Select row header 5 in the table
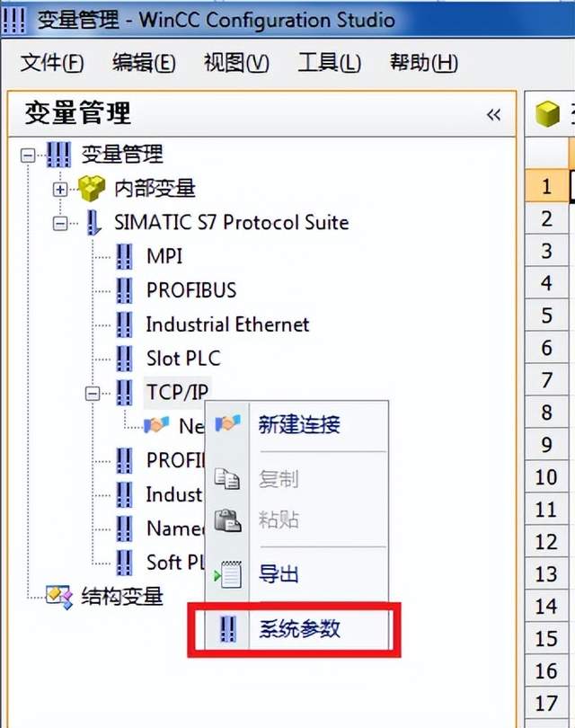Image resolution: width=575 pixels, height=728 pixels. (x=546, y=315)
